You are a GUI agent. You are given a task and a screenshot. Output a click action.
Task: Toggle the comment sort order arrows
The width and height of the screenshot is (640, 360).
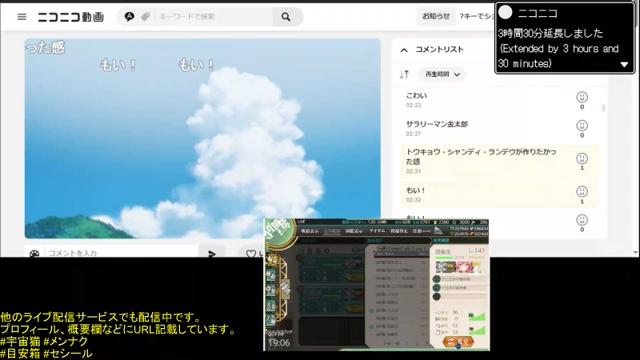tap(404, 74)
